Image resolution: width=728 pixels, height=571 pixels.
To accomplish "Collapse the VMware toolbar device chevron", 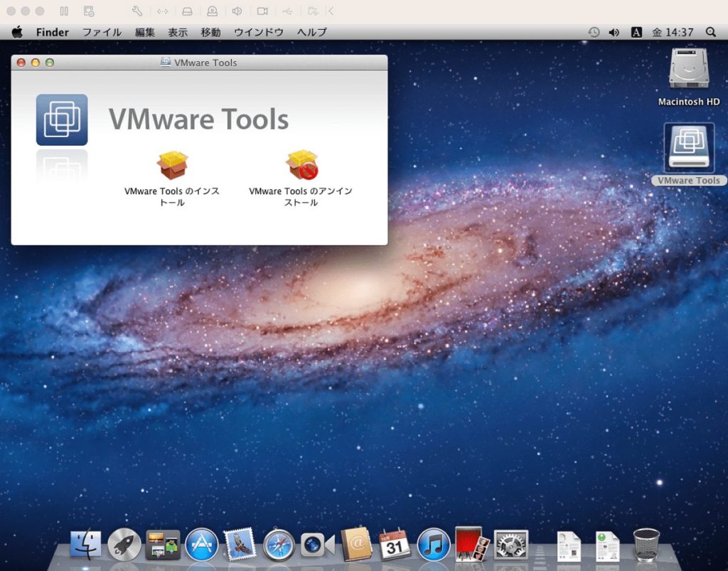I will [x=331, y=11].
